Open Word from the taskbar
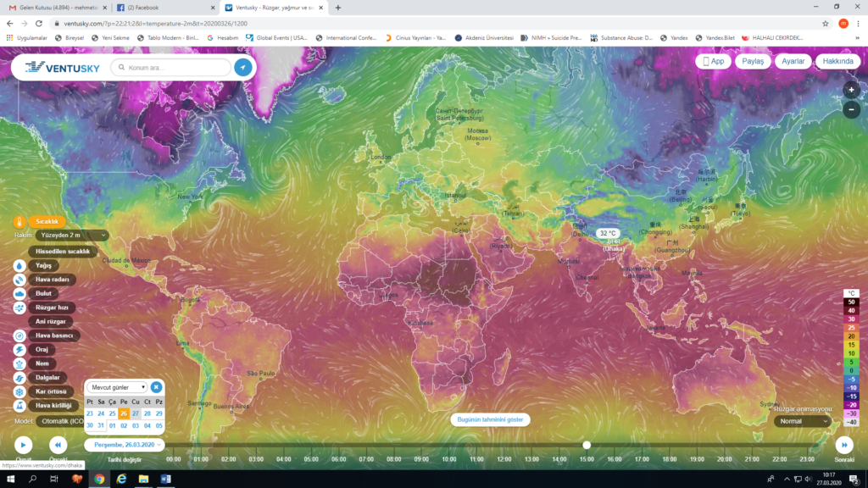Viewport: 868px width, 488px height. tap(165, 480)
